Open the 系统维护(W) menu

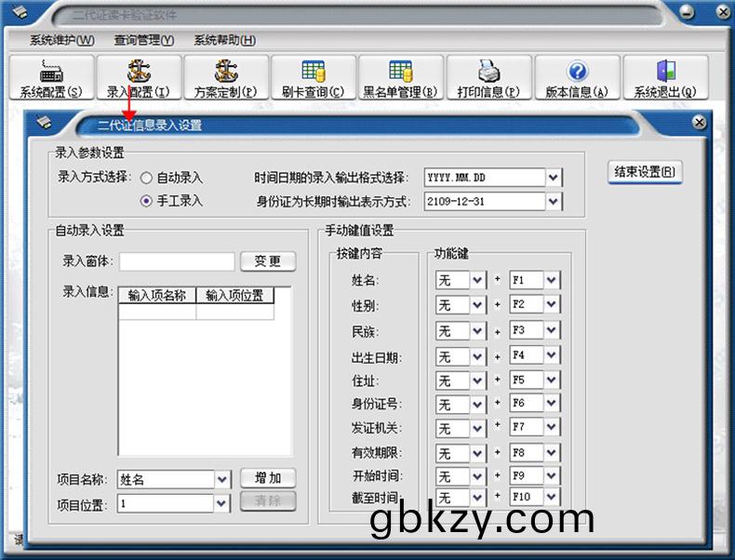(62, 40)
